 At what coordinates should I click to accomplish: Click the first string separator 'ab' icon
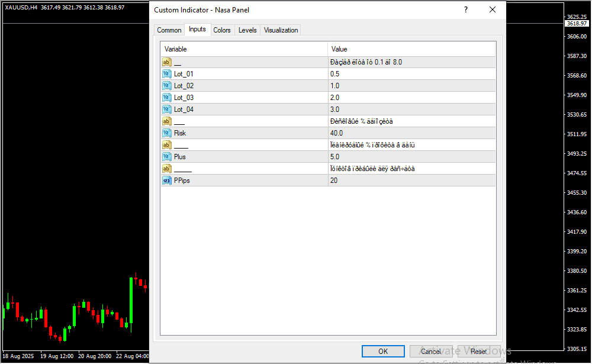166,62
